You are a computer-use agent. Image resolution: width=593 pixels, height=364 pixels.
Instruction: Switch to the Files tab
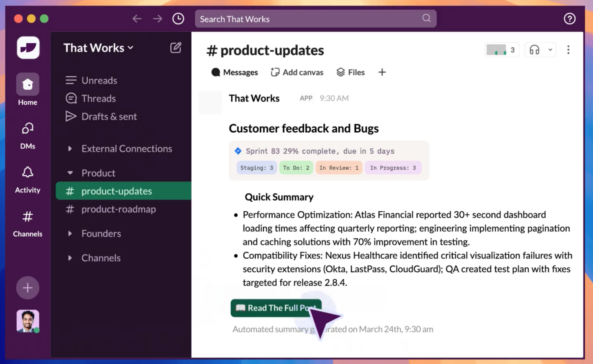pyautogui.click(x=351, y=72)
